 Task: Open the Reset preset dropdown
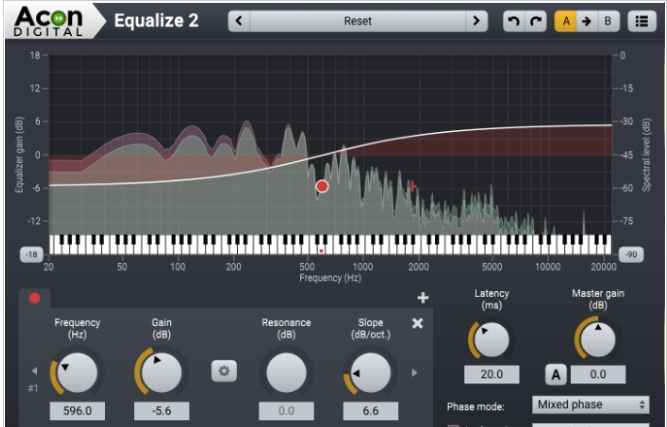click(x=357, y=20)
